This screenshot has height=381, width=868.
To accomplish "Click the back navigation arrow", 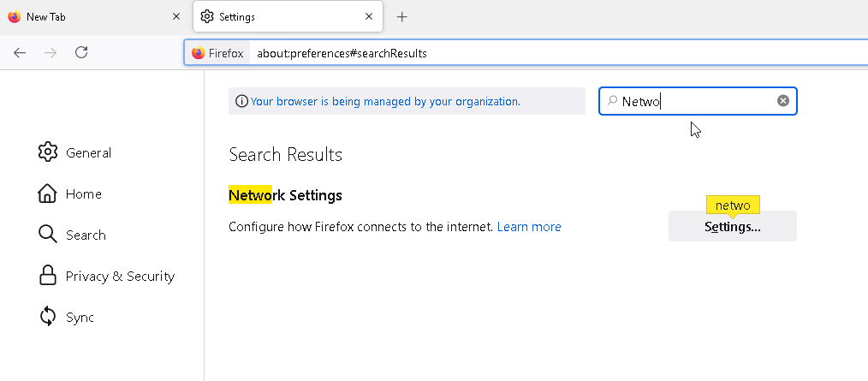I will [20, 52].
